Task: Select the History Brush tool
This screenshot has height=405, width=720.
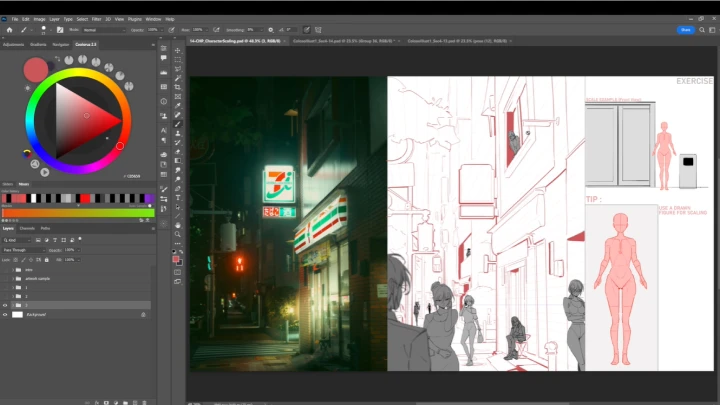Action: [x=178, y=142]
